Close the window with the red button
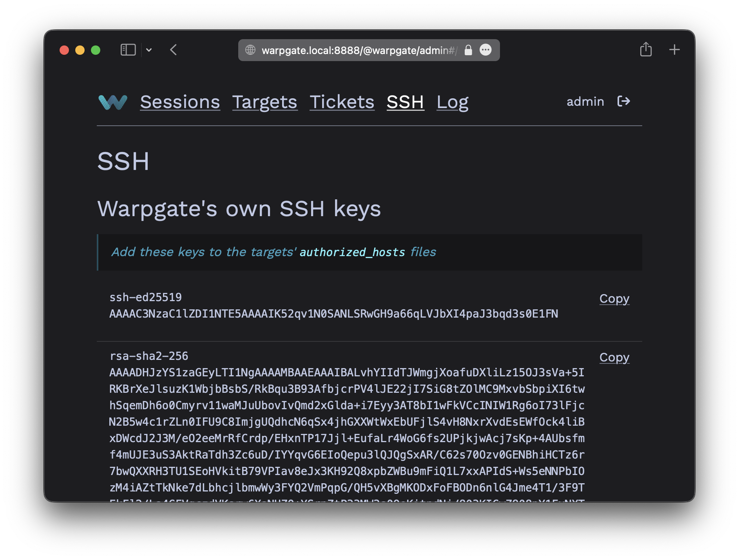The width and height of the screenshot is (739, 560). pos(64,50)
